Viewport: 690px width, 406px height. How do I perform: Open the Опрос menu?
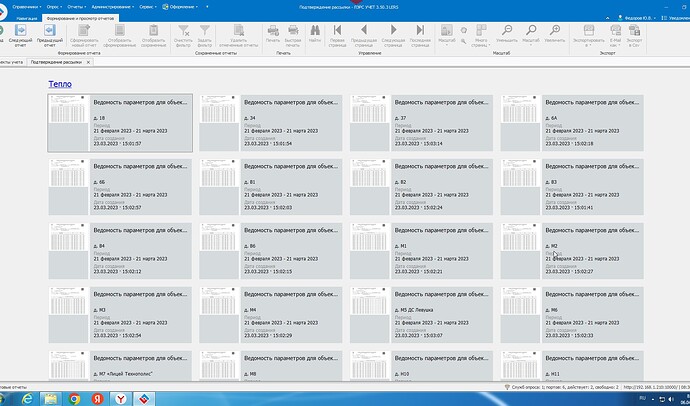(x=55, y=7)
